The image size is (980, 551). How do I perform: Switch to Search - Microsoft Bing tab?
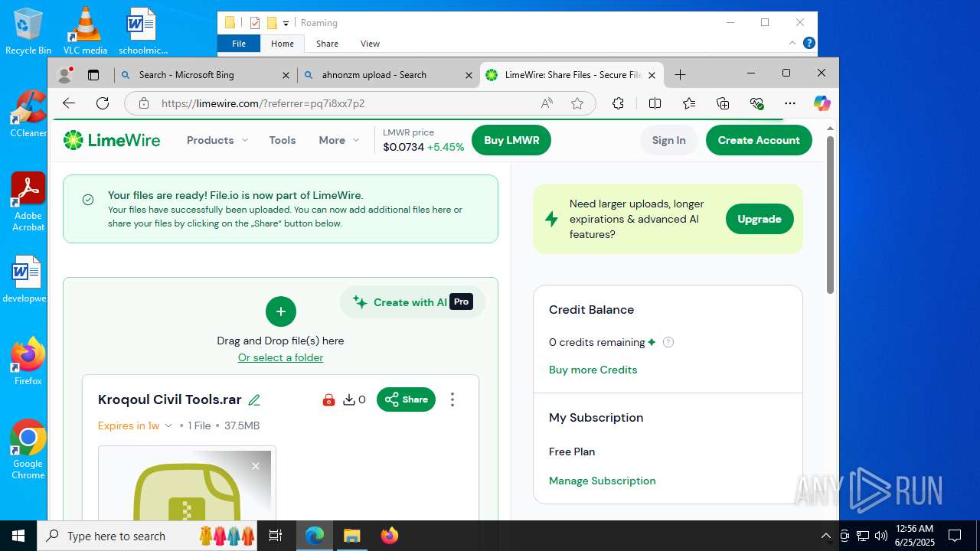tap(205, 75)
